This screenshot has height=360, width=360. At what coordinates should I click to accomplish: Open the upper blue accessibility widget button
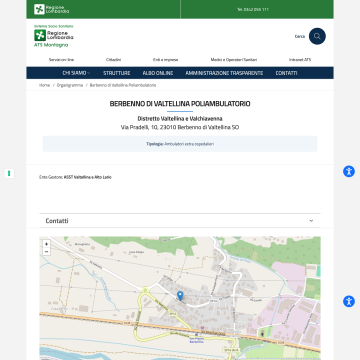(349, 171)
